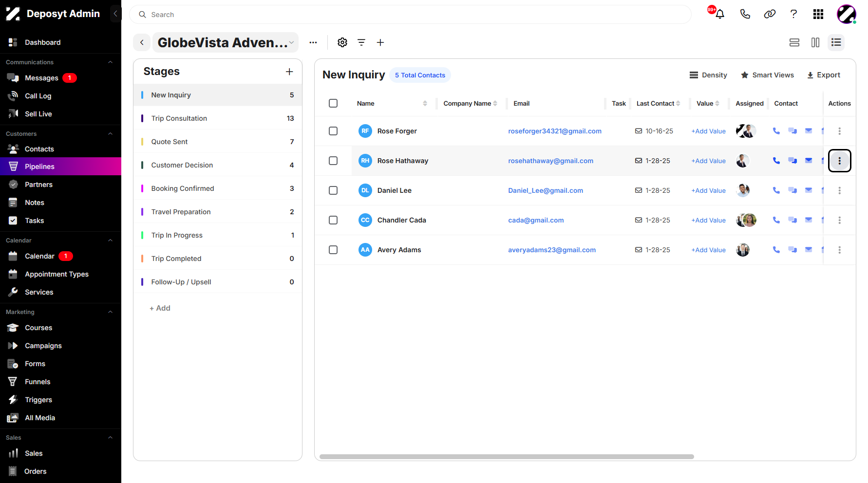This screenshot has height=483, width=868.
Task: Tick the Chandler Cada checkbox
Action: (x=333, y=220)
